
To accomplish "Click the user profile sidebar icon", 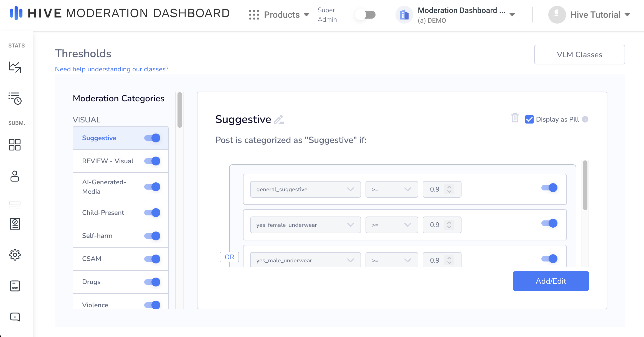I will [15, 176].
